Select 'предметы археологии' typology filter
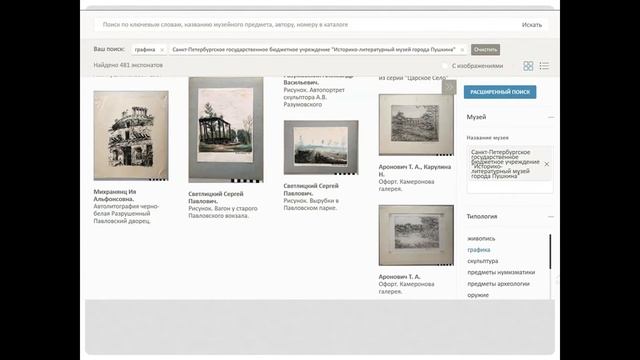Viewport: 640px width, 360px height. (x=498, y=284)
